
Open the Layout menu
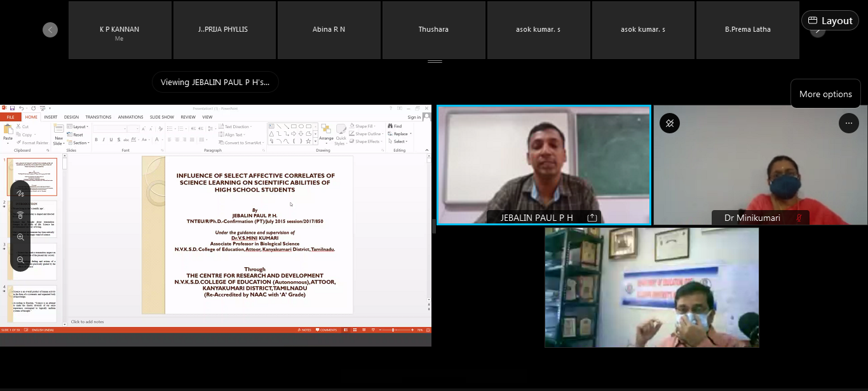pos(830,20)
